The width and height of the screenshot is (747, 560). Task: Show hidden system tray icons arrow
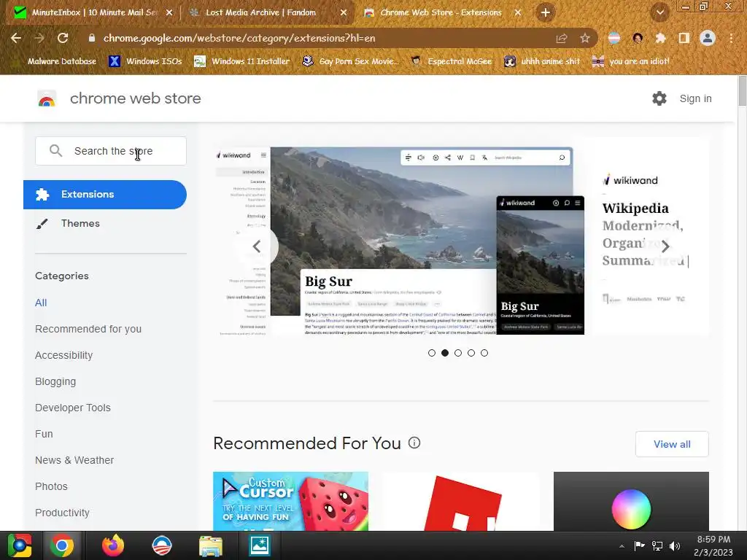622,546
